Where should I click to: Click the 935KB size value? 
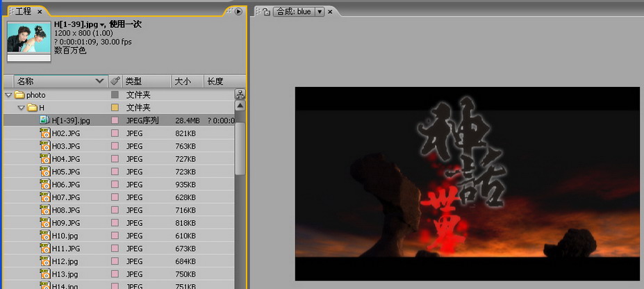[185, 185]
